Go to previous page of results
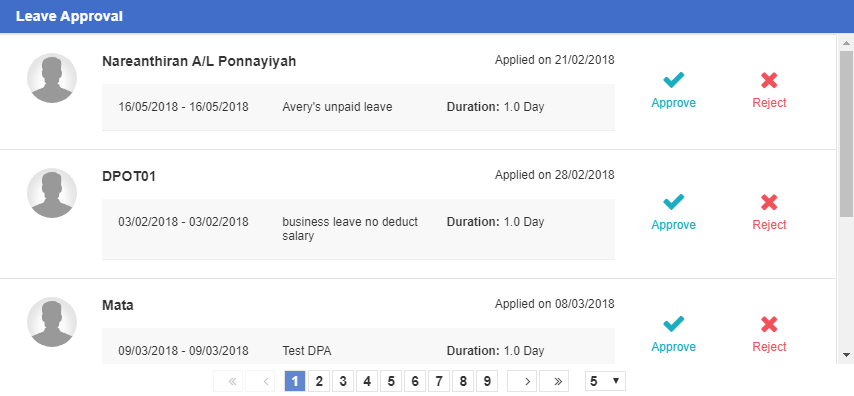The image size is (854, 396). point(260,381)
